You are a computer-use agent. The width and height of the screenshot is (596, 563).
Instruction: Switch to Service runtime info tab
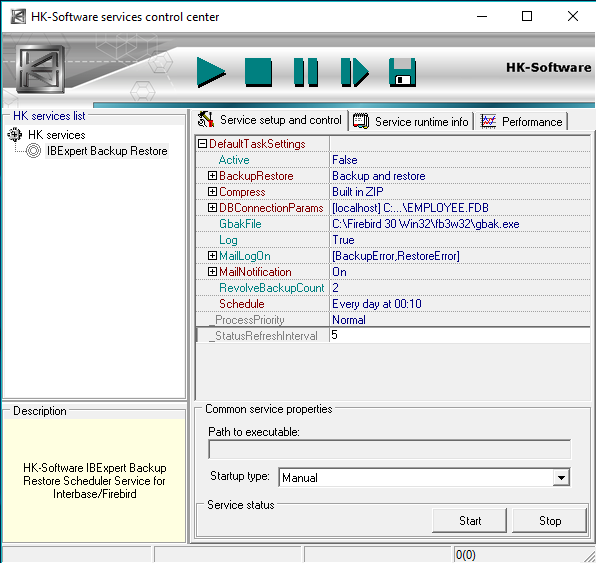[411, 122]
